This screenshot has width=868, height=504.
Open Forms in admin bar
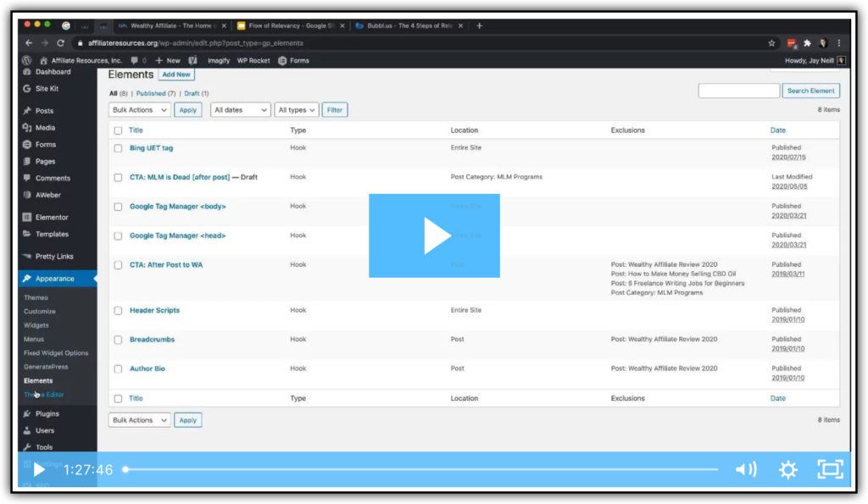293,60
